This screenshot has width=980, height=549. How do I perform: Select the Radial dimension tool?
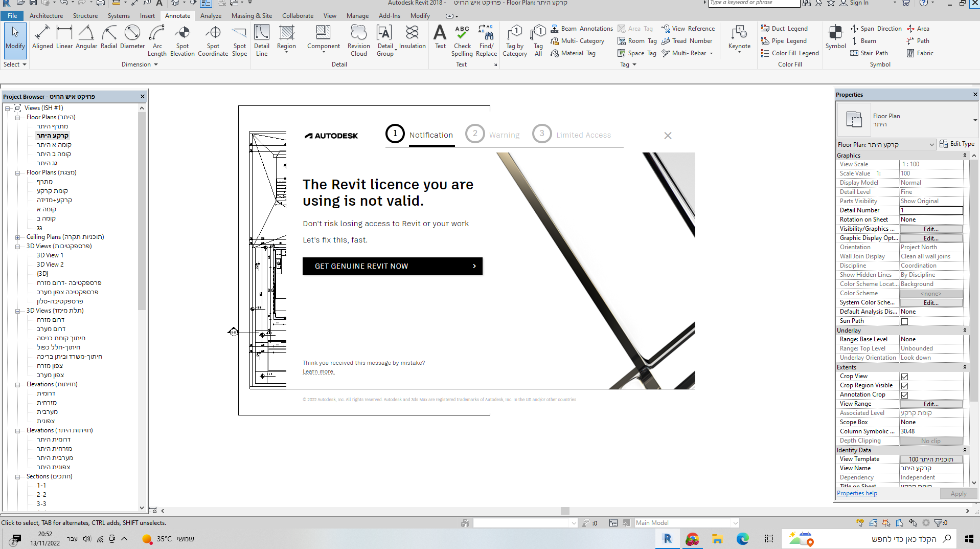pos(109,38)
